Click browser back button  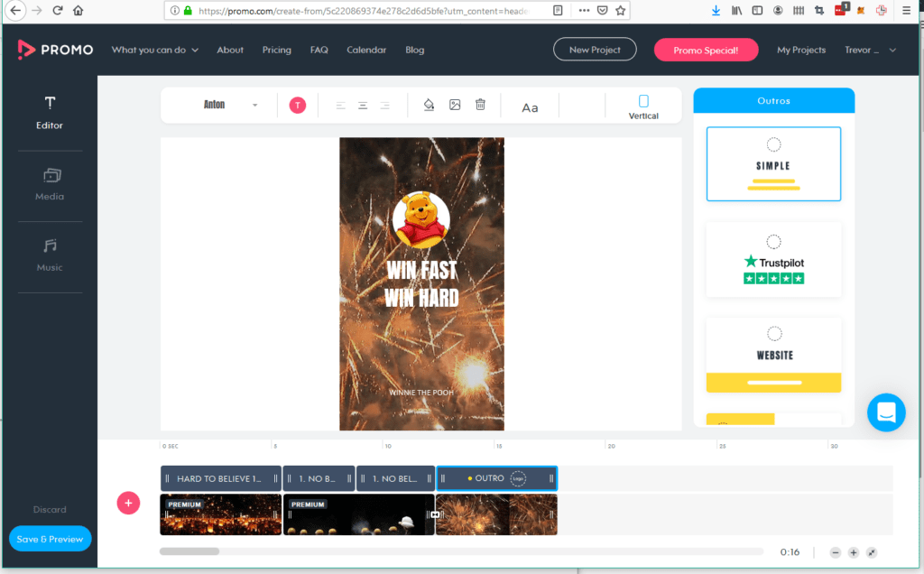tap(15, 11)
